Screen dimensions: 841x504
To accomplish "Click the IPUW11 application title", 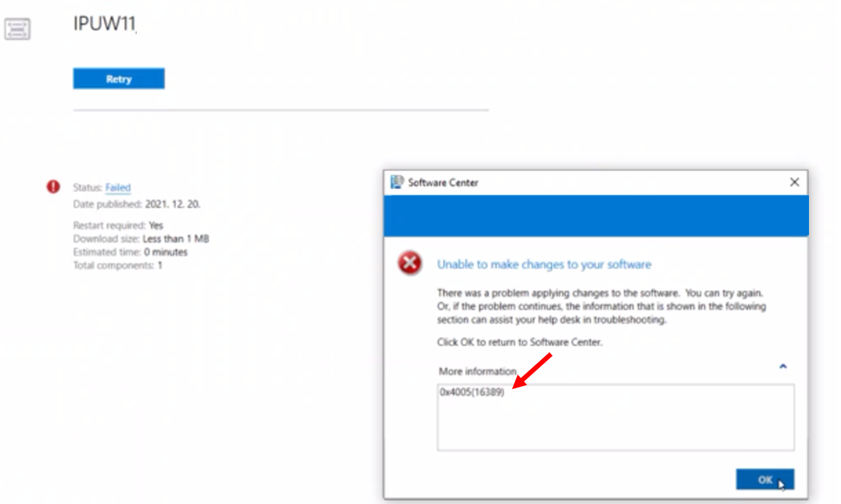I will tap(105, 25).
